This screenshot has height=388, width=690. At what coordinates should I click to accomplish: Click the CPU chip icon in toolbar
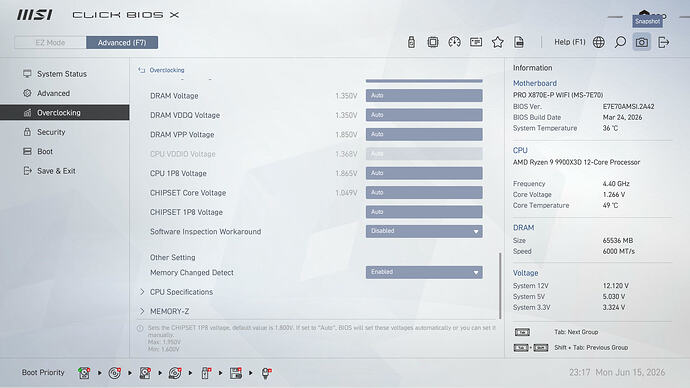tap(433, 42)
